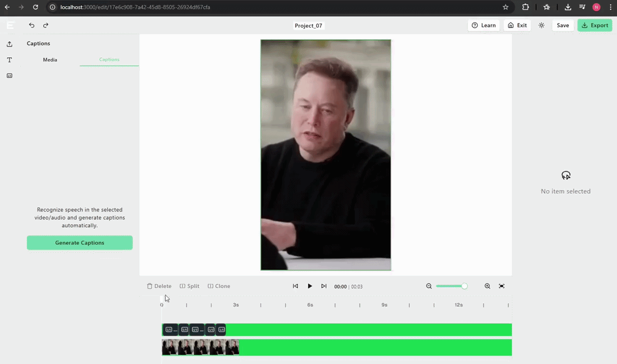Switch to the Captions tab
The image size is (617, 364).
[109, 59]
